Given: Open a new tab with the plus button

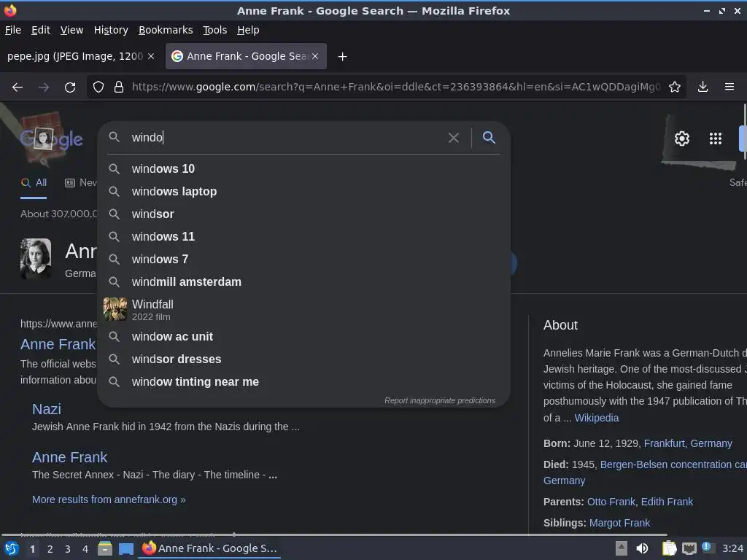Looking at the screenshot, I should coord(342,57).
